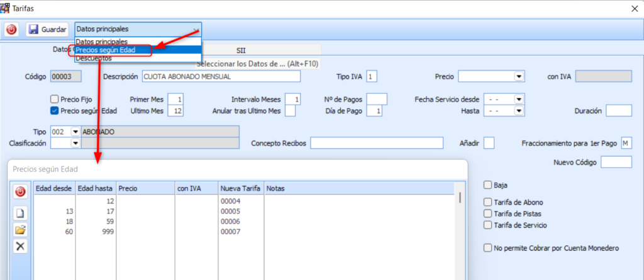Click the Descripción text field
The height and width of the screenshot is (280, 644).
(221, 77)
